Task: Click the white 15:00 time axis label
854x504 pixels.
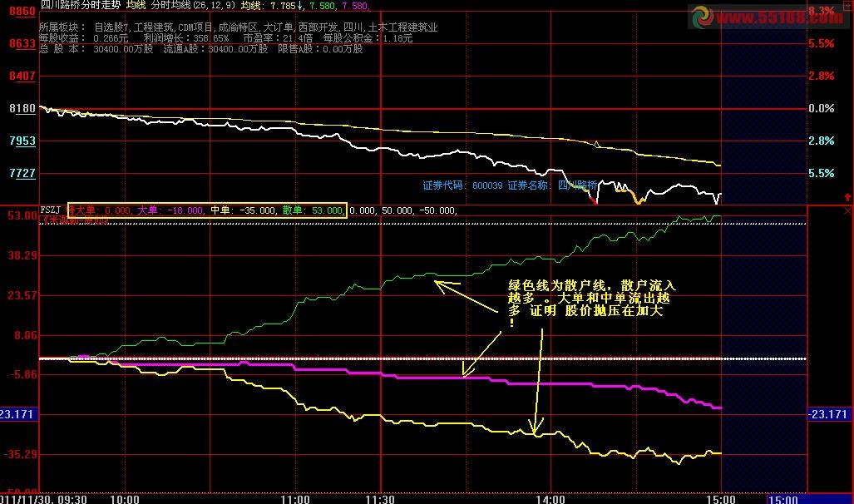Action: [x=721, y=499]
